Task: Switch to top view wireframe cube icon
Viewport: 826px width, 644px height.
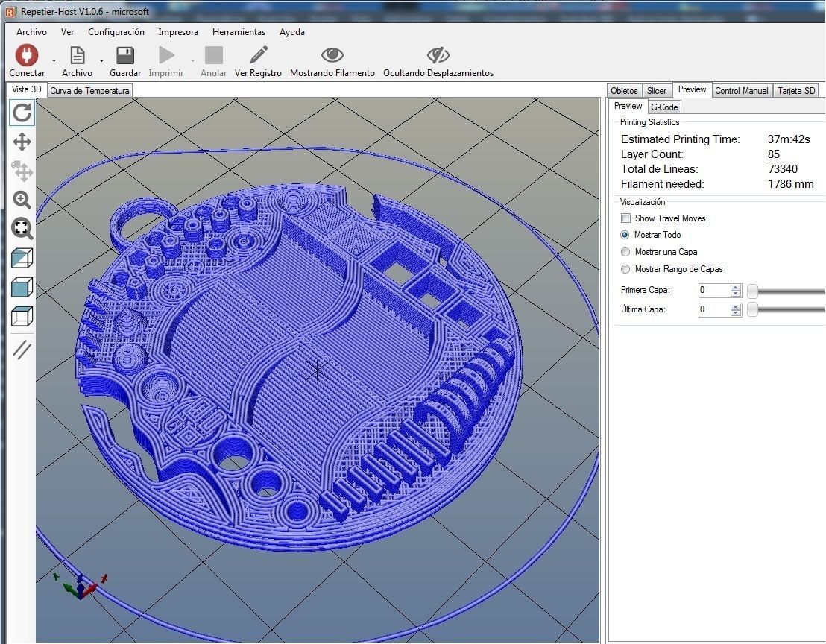Action: (x=22, y=316)
